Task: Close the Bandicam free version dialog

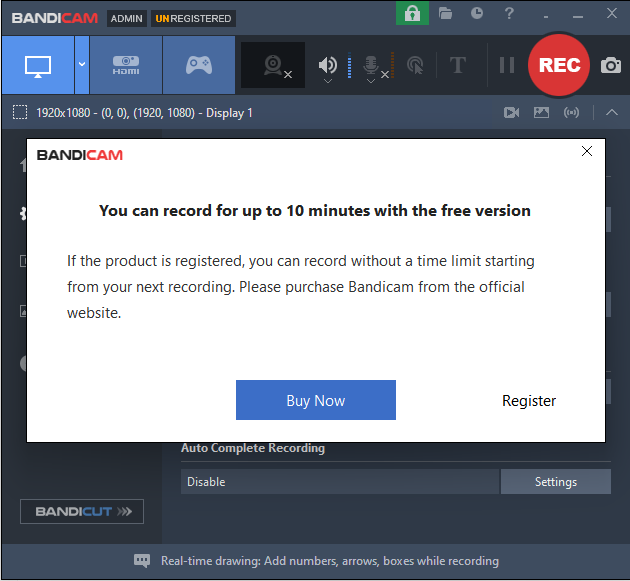Action: click(x=587, y=151)
